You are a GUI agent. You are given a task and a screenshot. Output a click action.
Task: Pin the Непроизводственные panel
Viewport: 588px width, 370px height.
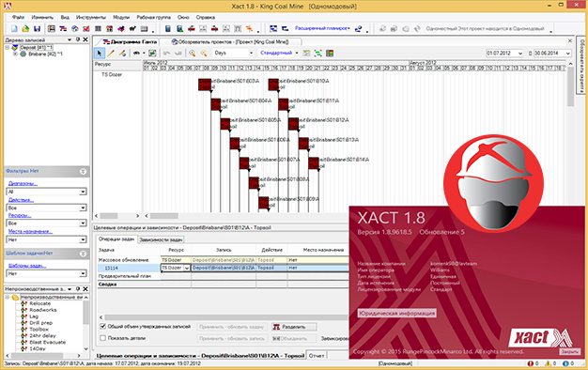pos(78,289)
